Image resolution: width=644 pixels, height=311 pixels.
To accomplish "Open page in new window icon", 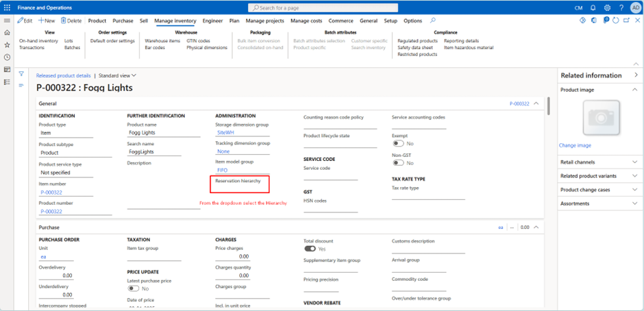I will 626,21.
